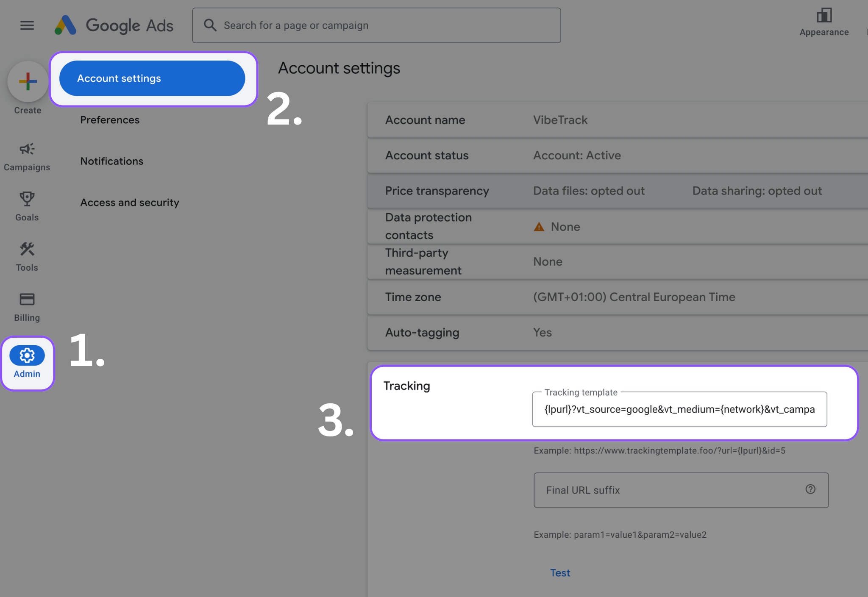Expand the Auto-tagging row

[x=617, y=333]
